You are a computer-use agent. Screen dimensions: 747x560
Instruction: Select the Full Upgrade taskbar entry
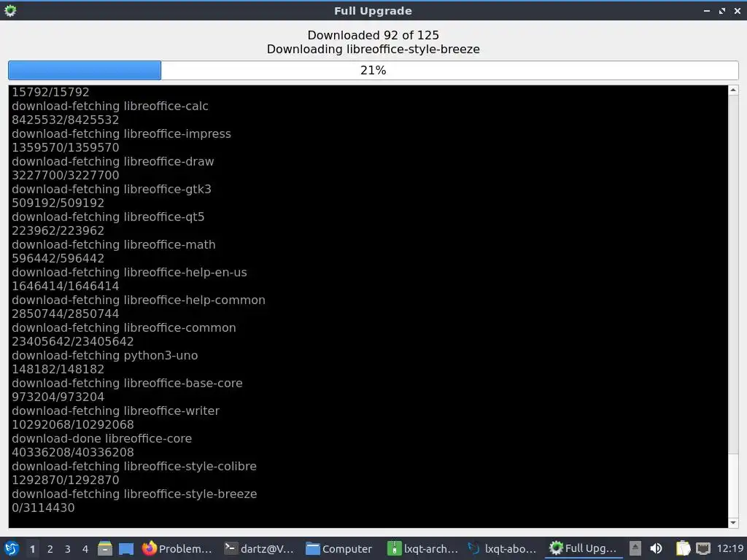(584, 548)
